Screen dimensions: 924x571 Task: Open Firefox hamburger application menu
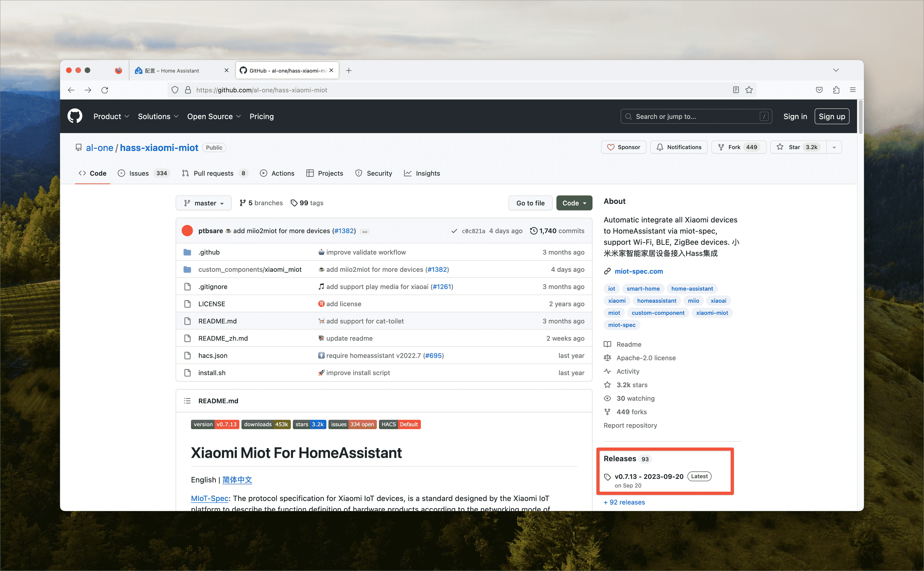tap(853, 90)
